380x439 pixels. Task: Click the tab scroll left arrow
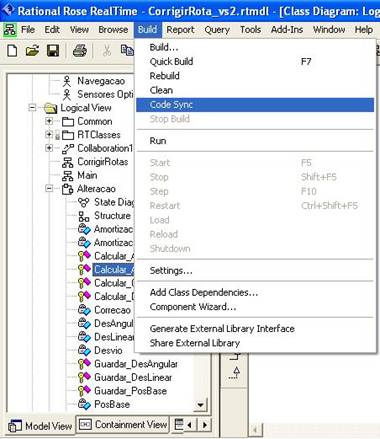pyautogui.click(x=190, y=425)
